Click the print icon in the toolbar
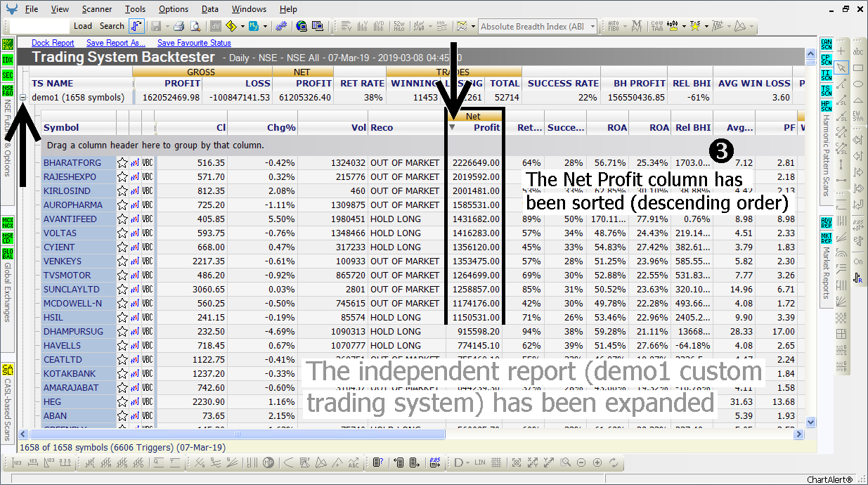The image size is (868, 485). coord(179,26)
